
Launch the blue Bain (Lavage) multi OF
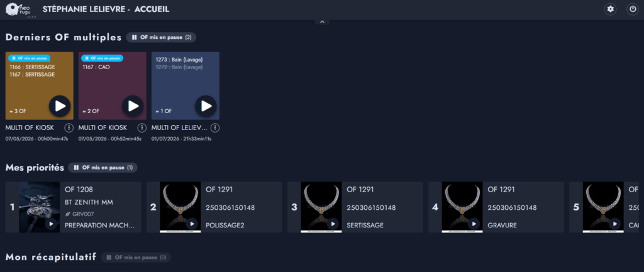tap(206, 106)
